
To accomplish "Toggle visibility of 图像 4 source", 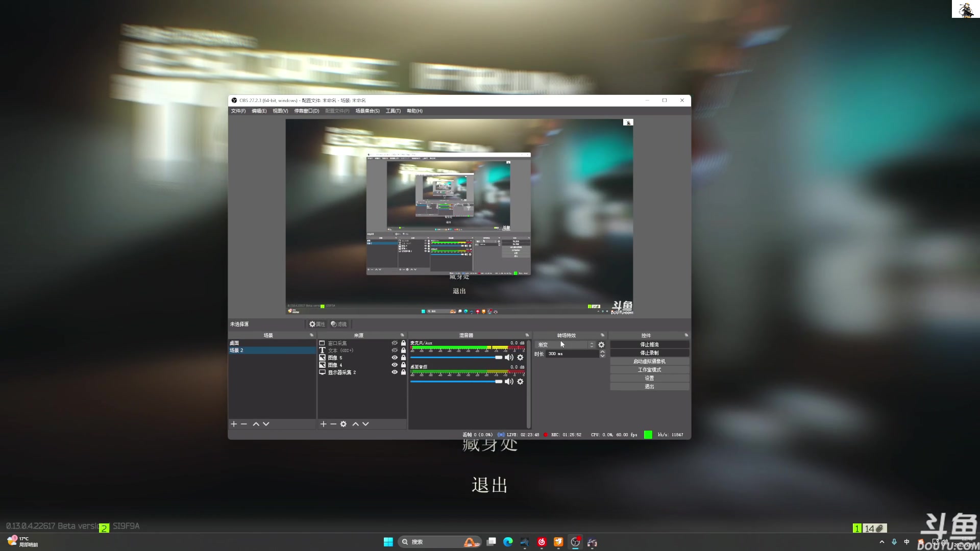I will [394, 365].
